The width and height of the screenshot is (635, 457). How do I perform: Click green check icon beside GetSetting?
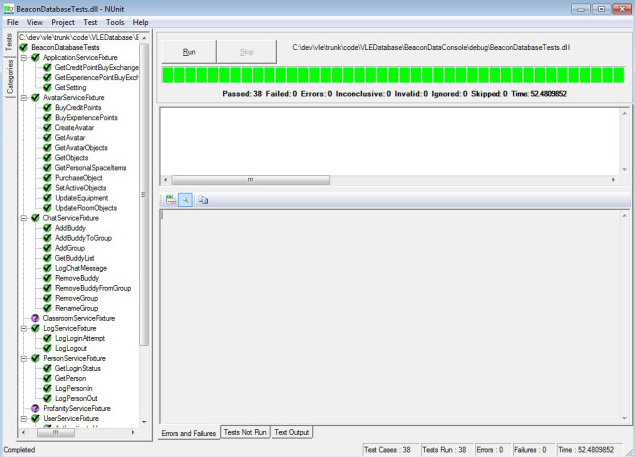tap(47, 88)
